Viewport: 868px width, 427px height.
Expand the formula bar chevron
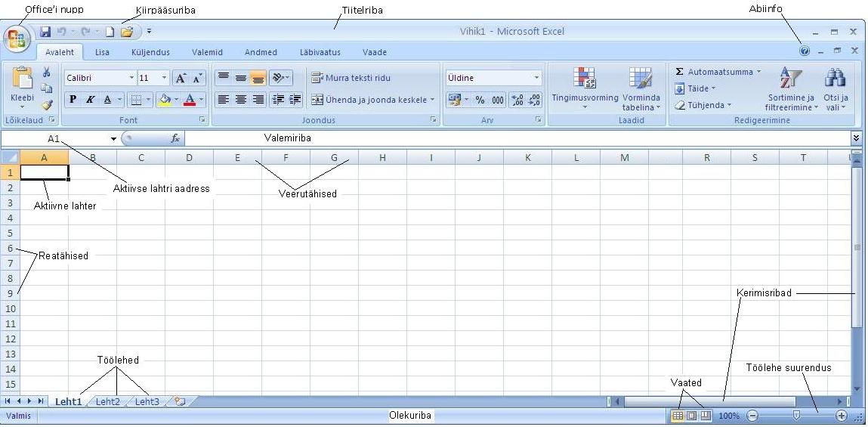857,138
